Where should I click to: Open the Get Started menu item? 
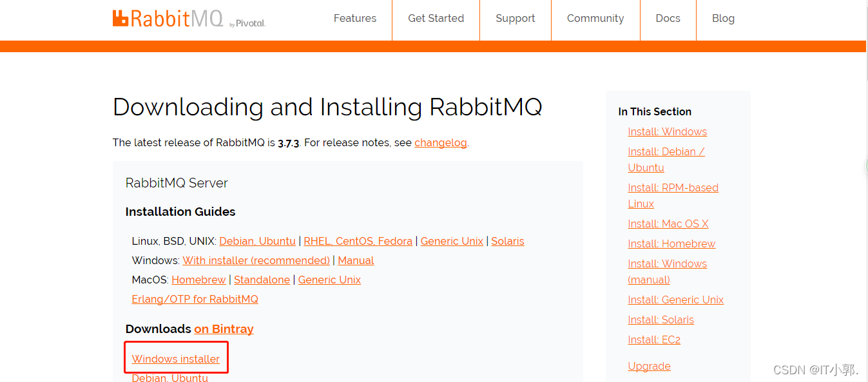(x=436, y=18)
